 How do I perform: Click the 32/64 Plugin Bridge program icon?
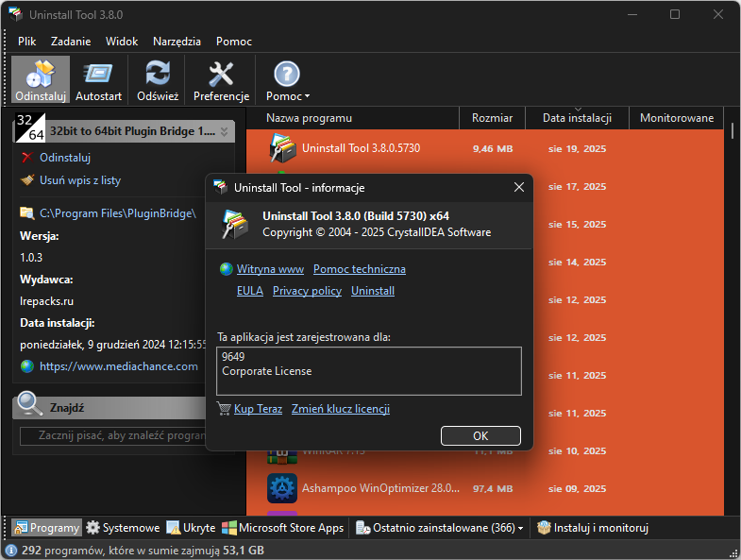(x=30, y=127)
